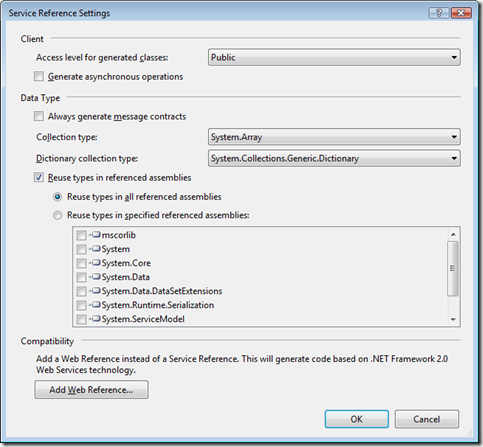Viewport: 483px width, 447px height.
Task: Uncheck Reuse types in referenced assemblies
Action: (39, 177)
